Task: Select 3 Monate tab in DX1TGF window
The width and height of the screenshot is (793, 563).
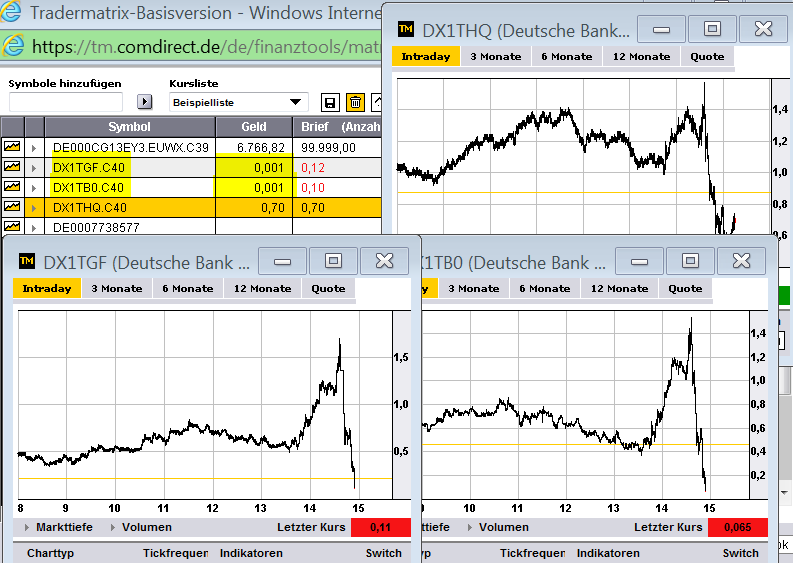Action: [116, 288]
